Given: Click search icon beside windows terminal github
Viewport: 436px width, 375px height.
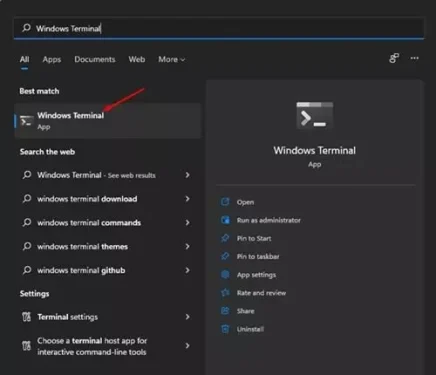Looking at the screenshot, I should 27,270.
